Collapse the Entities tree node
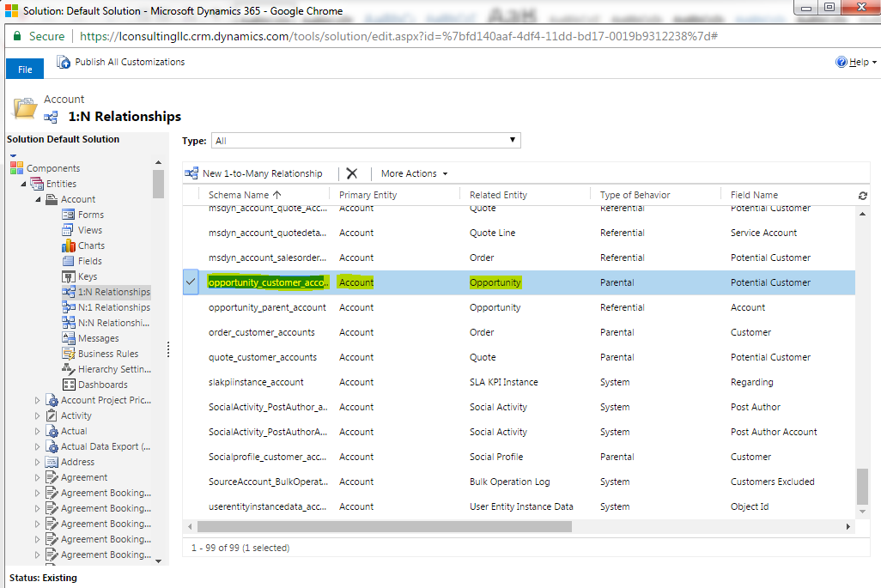This screenshot has width=881, height=588. coord(24,183)
